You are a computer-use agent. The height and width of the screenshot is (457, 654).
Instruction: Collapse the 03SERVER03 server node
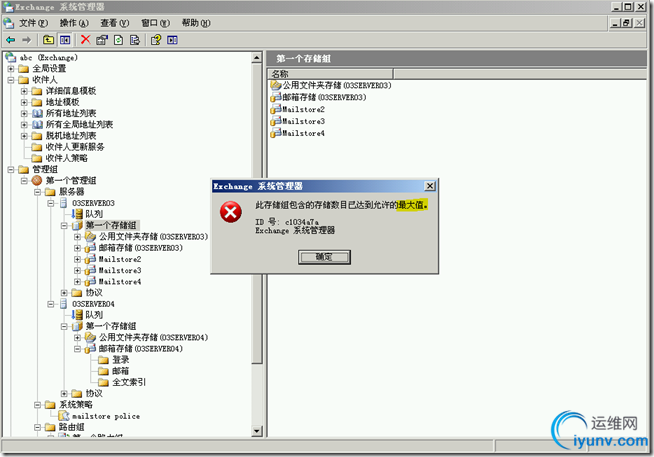51,203
